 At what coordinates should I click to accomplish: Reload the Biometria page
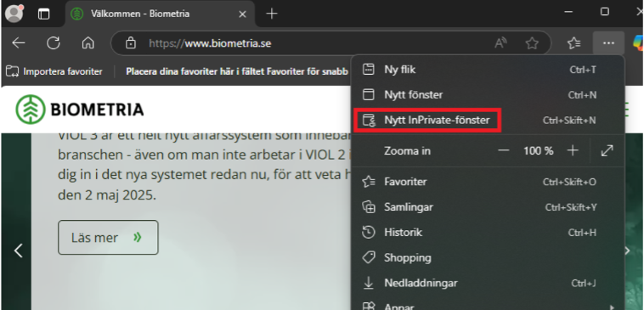[x=54, y=42]
